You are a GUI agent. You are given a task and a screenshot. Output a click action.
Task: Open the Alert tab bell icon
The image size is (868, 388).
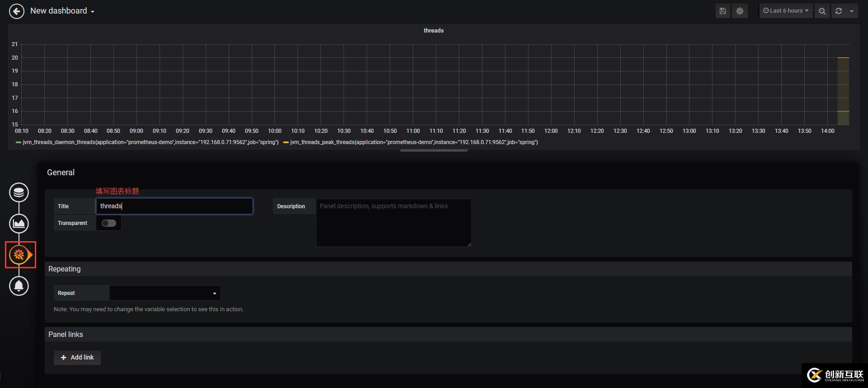19,286
